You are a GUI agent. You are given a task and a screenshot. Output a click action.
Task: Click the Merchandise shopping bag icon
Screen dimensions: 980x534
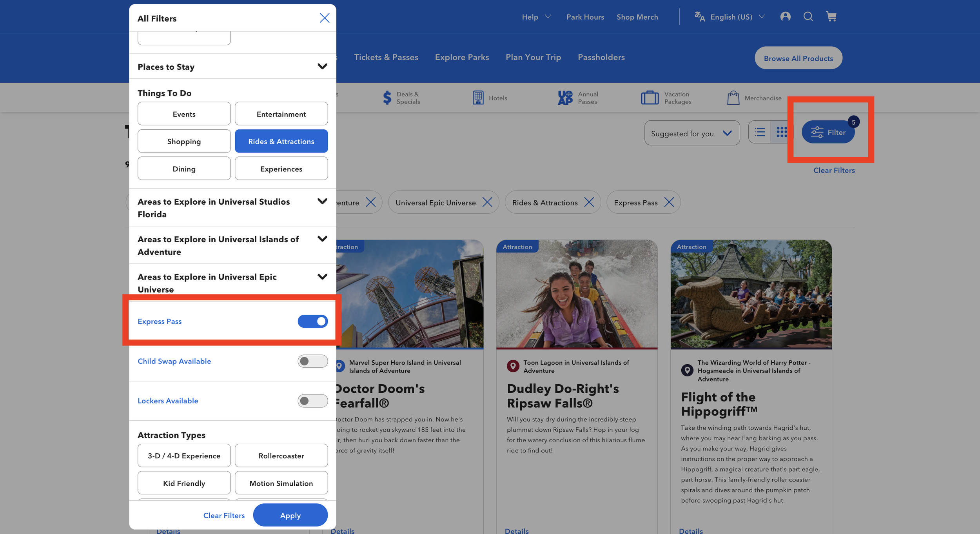pyautogui.click(x=733, y=98)
